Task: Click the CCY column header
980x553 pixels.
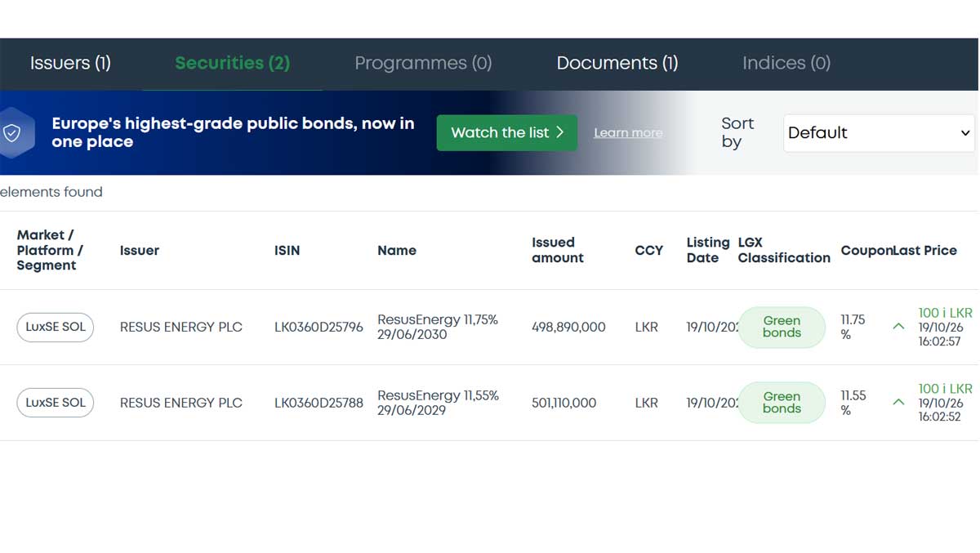Action: [649, 250]
